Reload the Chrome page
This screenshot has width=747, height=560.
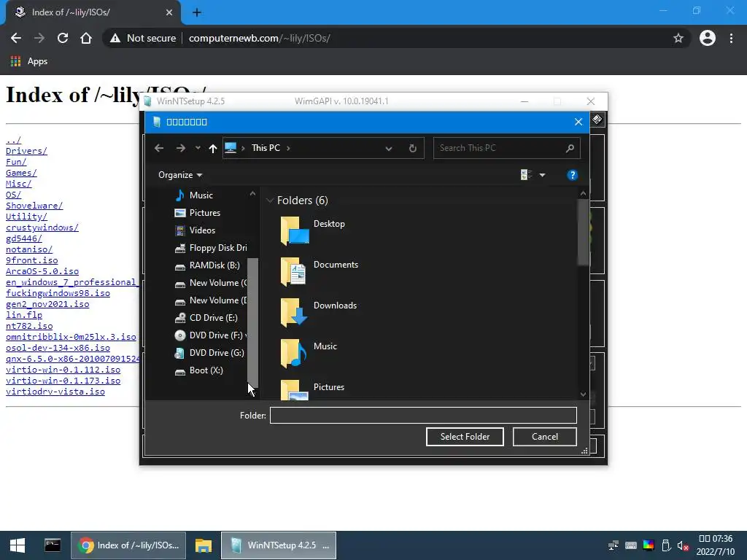[x=63, y=38]
